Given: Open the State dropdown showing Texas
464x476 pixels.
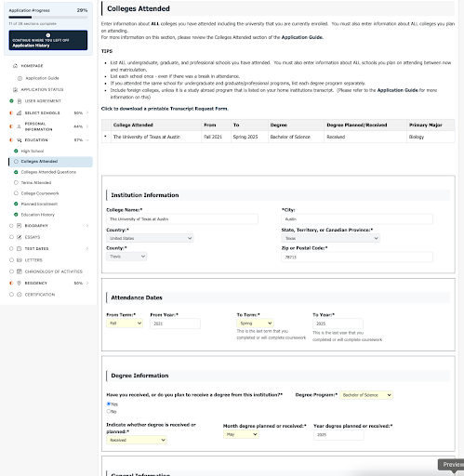Looking at the screenshot, I should [331, 238].
